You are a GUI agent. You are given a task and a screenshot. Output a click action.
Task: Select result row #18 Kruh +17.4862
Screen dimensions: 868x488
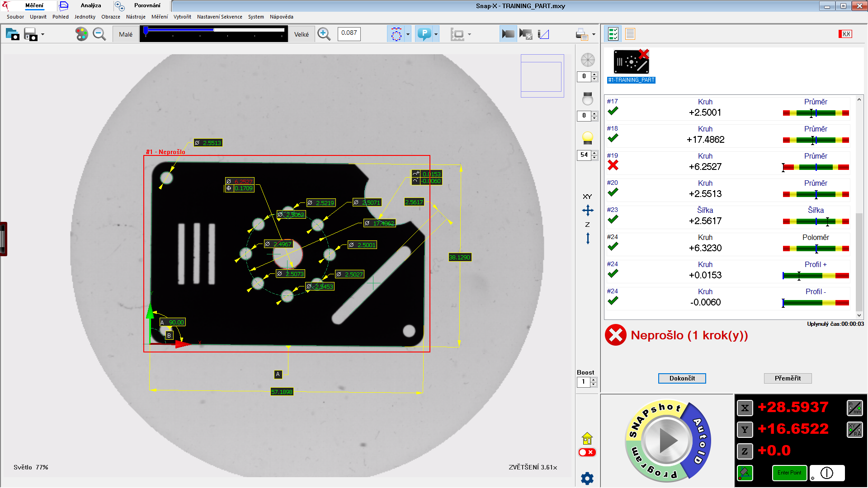point(728,136)
